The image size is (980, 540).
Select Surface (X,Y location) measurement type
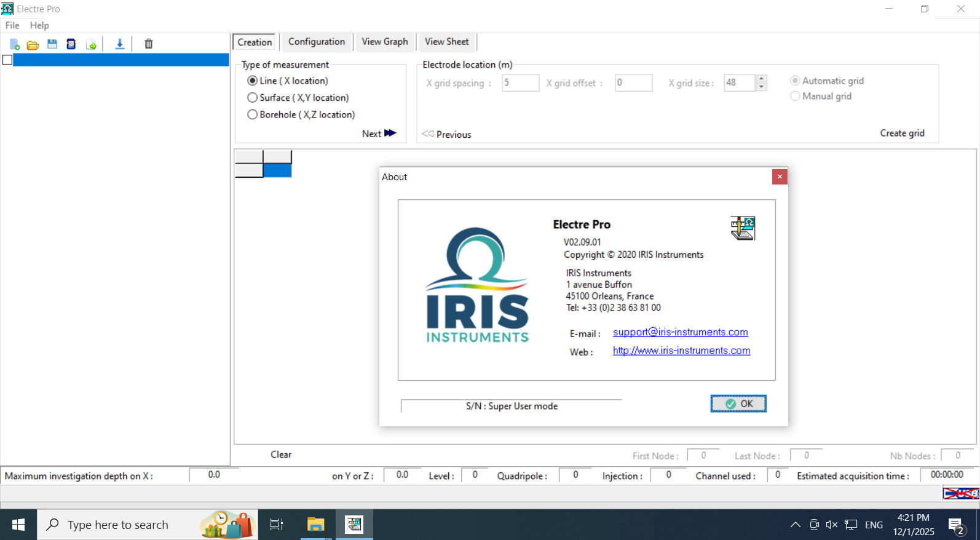click(298, 98)
